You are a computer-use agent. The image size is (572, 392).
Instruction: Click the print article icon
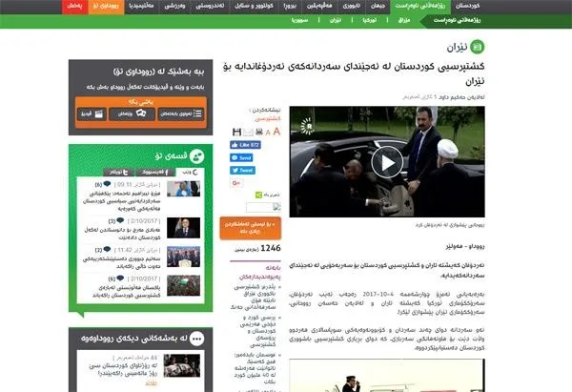pos(259,132)
